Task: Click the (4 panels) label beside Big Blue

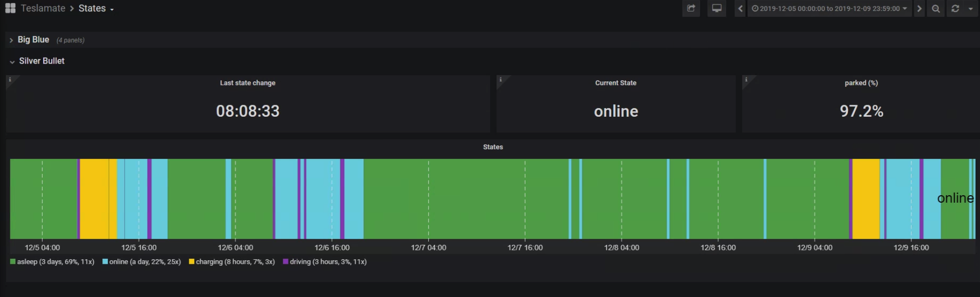Action: click(71, 40)
